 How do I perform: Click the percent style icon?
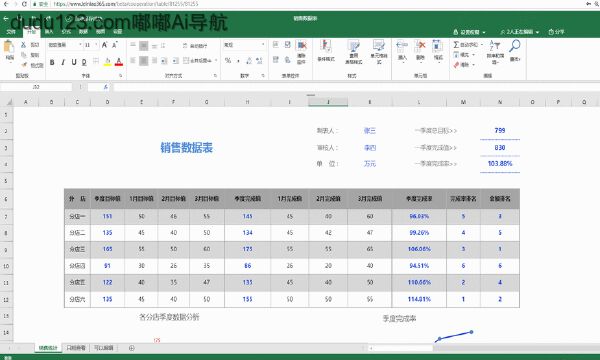(228, 60)
